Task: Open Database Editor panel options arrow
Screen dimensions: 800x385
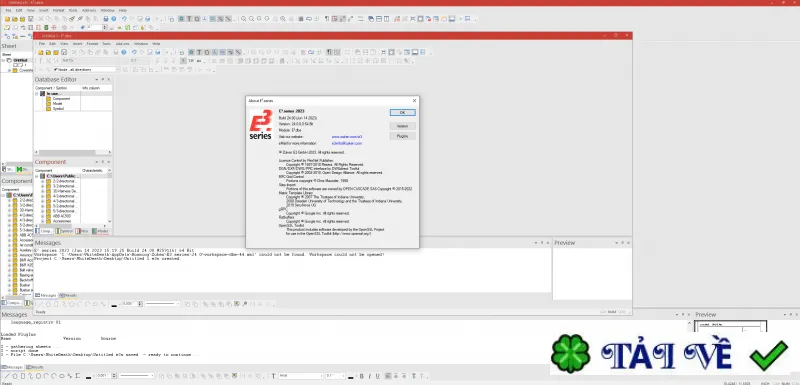Action: [96, 80]
